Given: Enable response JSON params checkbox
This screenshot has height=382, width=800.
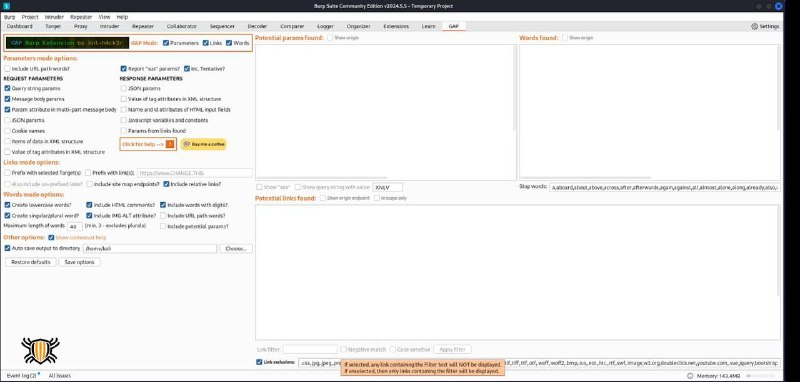Looking at the screenshot, I should point(123,88).
